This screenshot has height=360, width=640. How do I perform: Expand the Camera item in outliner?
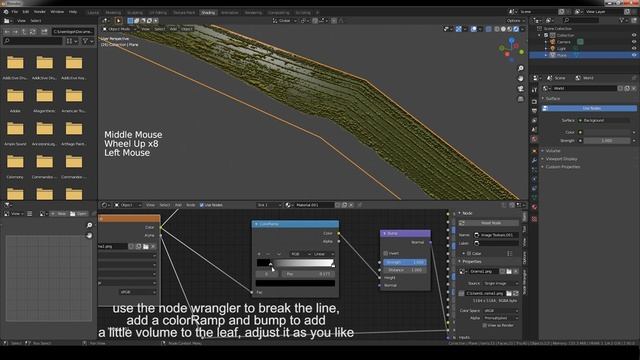(546, 42)
